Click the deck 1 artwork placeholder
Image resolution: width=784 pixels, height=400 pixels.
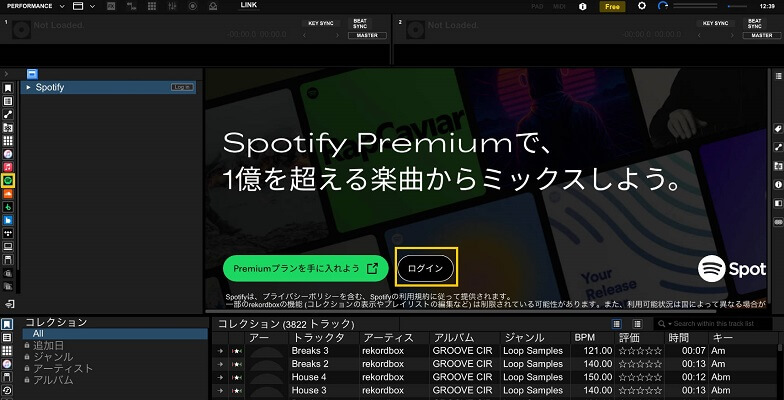click(22, 30)
